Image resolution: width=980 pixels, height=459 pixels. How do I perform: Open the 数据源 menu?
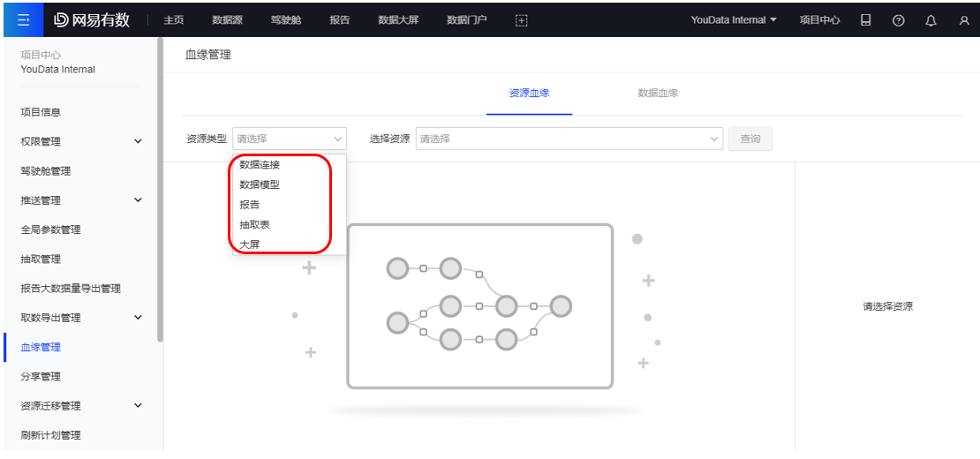(x=228, y=20)
